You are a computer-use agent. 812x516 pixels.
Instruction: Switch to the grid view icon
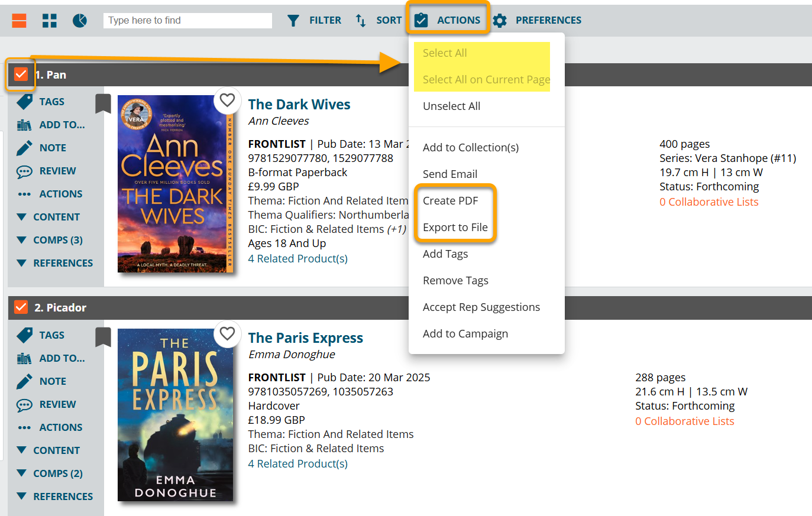click(x=50, y=21)
